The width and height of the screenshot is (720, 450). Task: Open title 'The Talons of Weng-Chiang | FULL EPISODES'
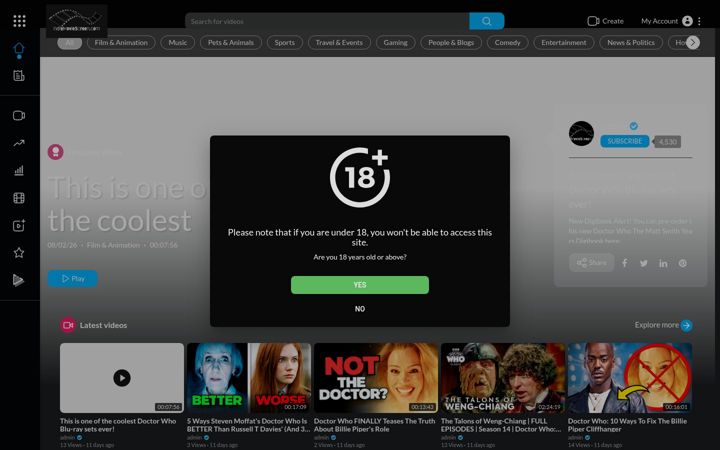[501, 425]
